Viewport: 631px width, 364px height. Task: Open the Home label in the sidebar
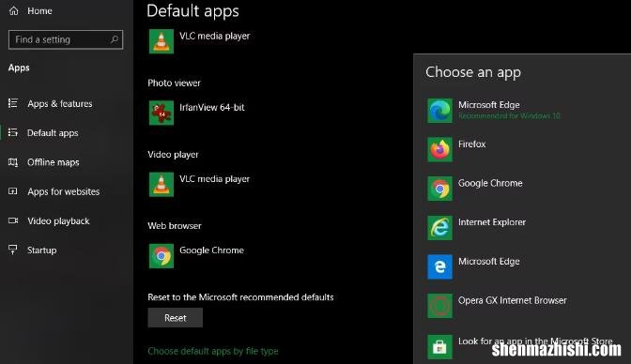[39, 11]
